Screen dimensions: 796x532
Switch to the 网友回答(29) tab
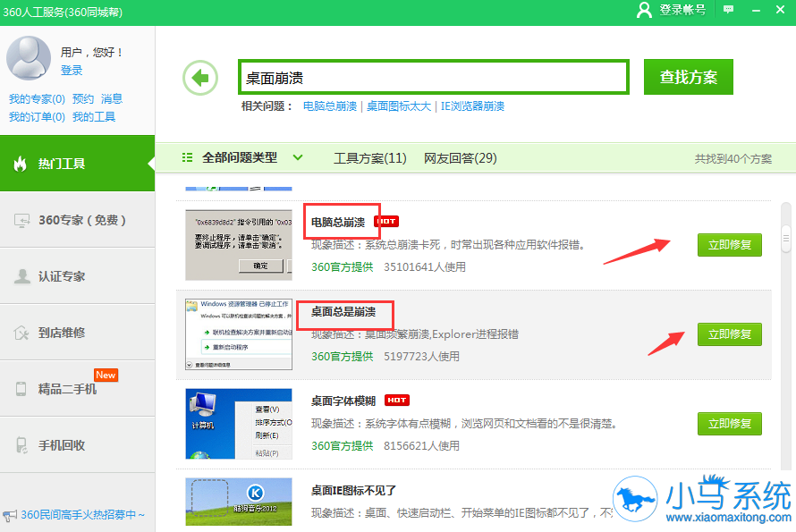click(461, 158)
